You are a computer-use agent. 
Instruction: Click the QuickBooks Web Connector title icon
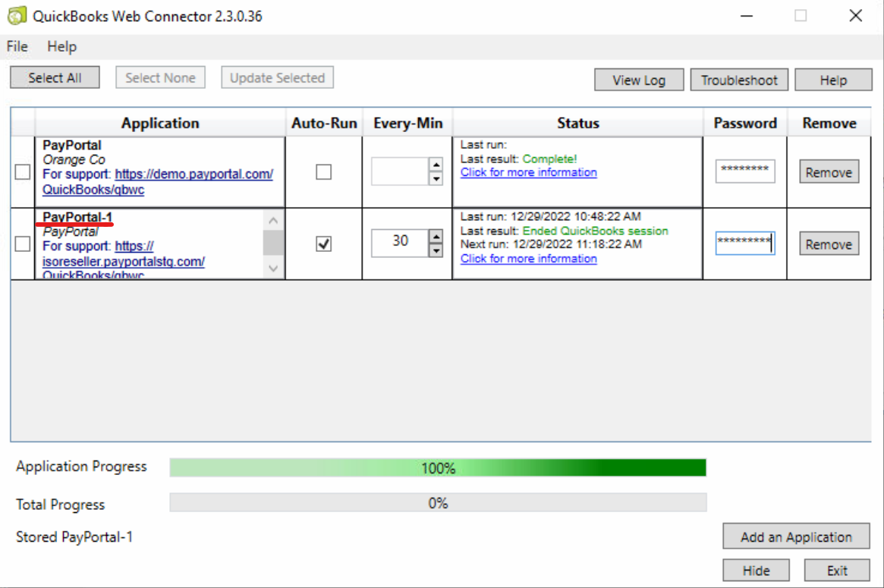coord(17,16)
